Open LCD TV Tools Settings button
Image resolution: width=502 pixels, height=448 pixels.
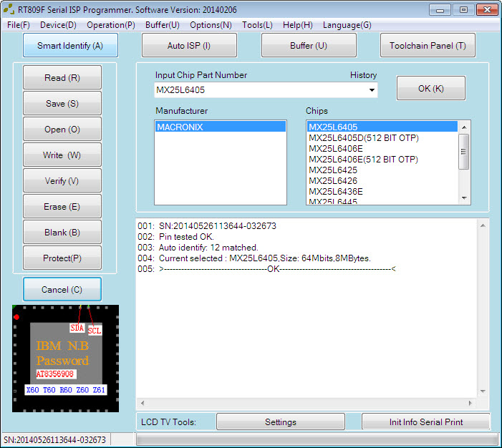point(281,422)
